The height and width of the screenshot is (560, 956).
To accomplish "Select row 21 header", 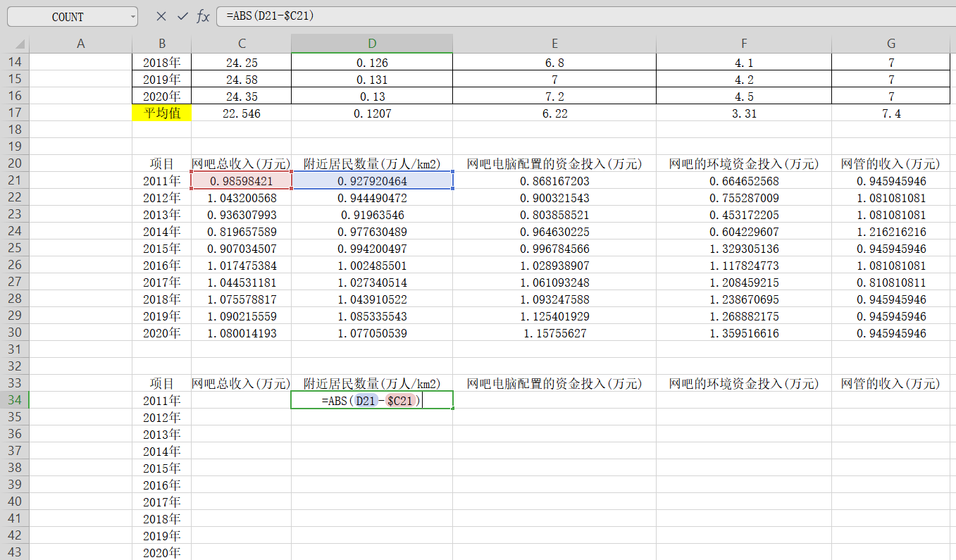I will pyautogui.click(x=14, y=180).
